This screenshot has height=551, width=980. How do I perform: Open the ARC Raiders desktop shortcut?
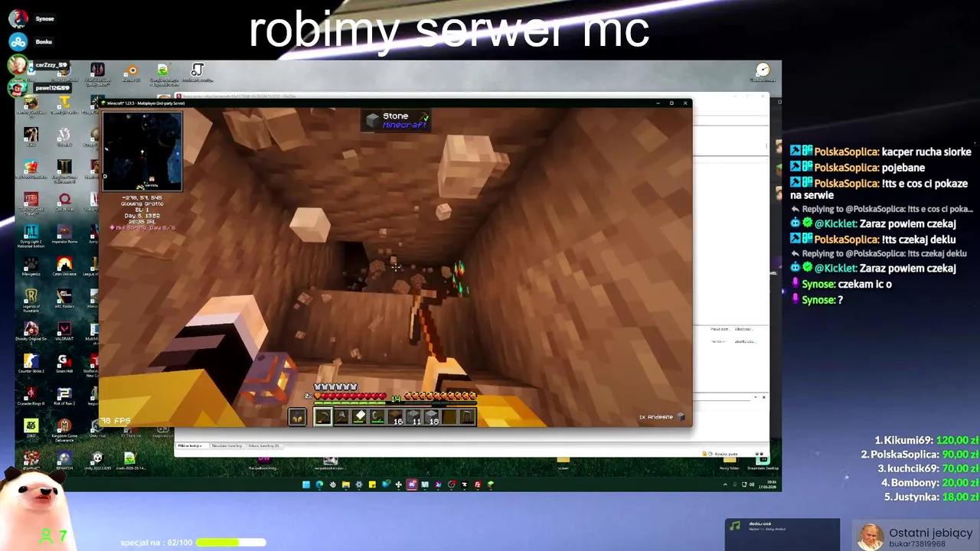(64, 298)
